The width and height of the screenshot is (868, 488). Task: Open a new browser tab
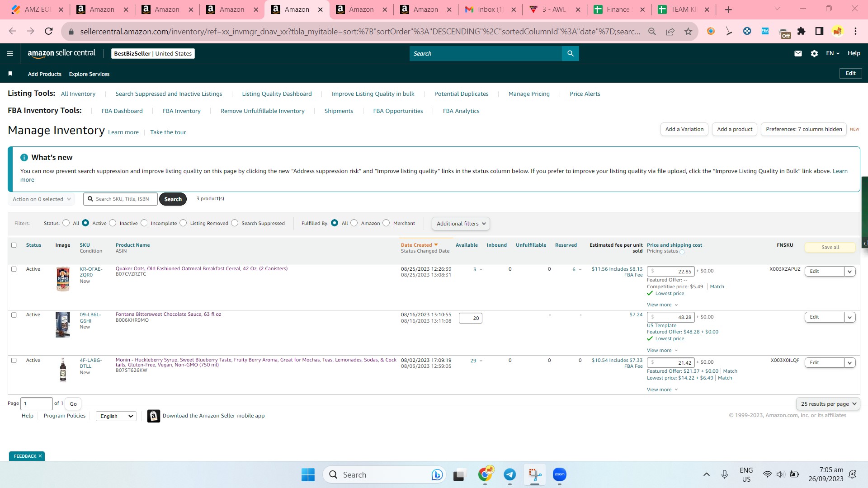[728, 9]
